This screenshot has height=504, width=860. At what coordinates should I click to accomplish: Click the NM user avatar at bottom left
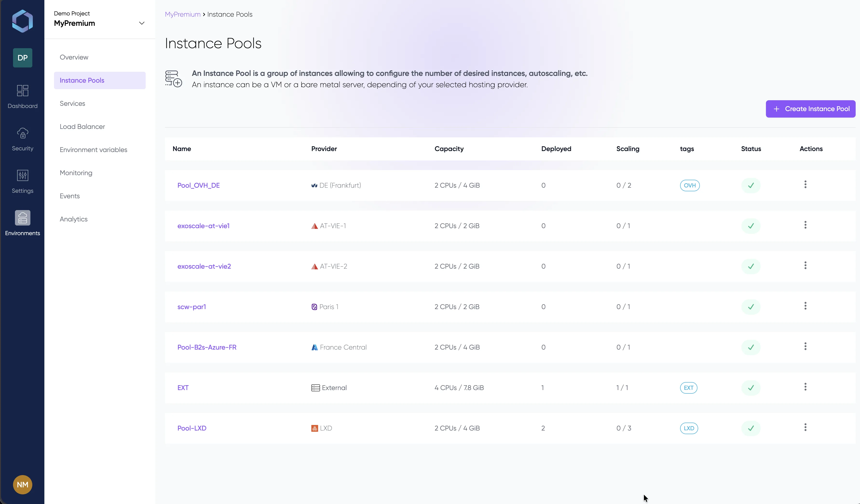pyautogui.click(x=22, y=484)
